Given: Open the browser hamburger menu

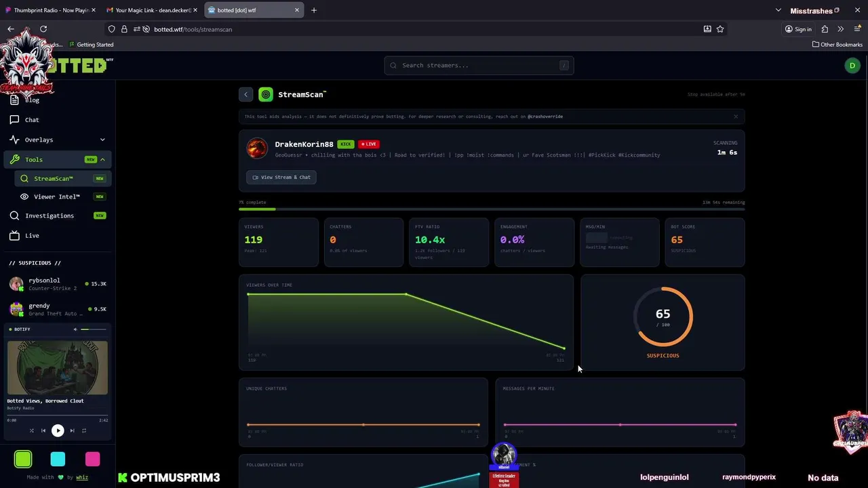Looking at the screenshot, I should point(857,29).
